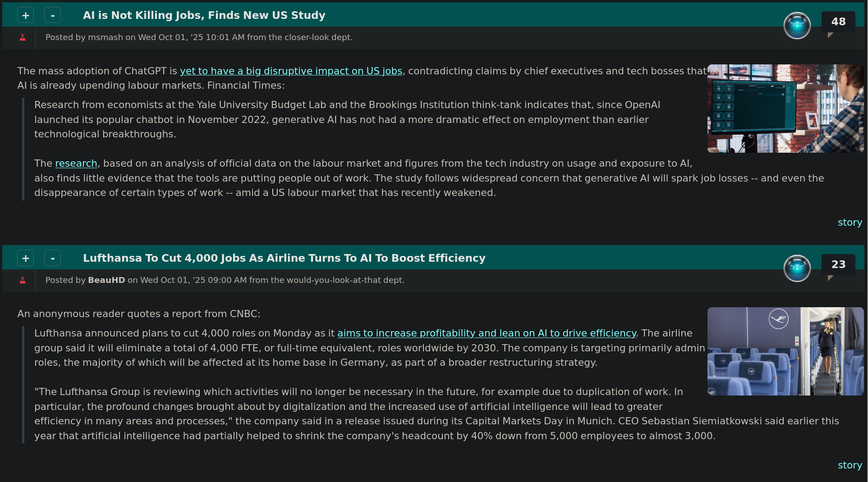This screenshot has width=868, height=482.
Task: Click the AI topic icon on Lufthansa story
Action: (797, 268)
